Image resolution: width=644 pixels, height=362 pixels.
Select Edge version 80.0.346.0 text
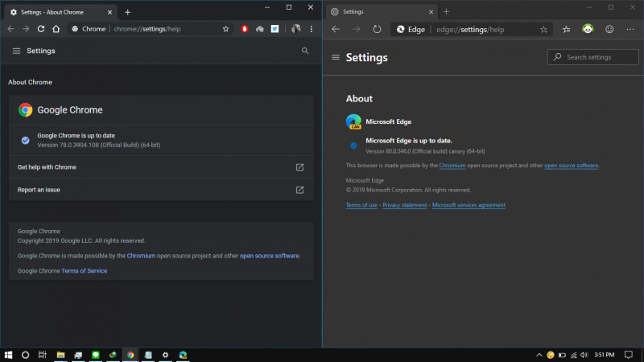point(425,151)
